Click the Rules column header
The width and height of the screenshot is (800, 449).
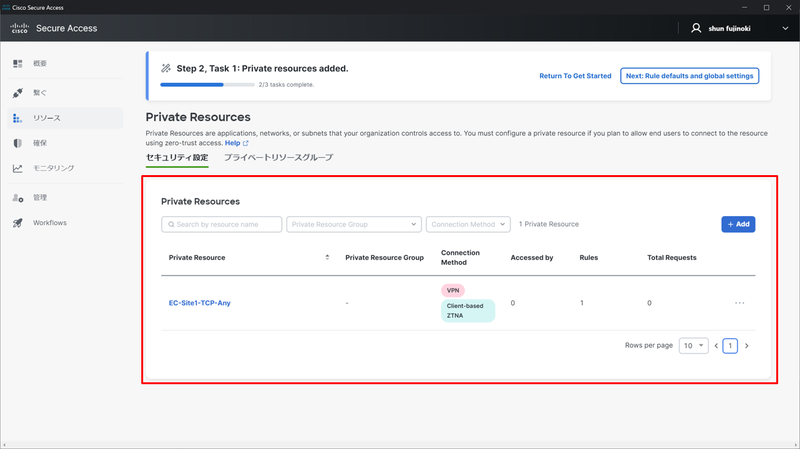(589, 258)
